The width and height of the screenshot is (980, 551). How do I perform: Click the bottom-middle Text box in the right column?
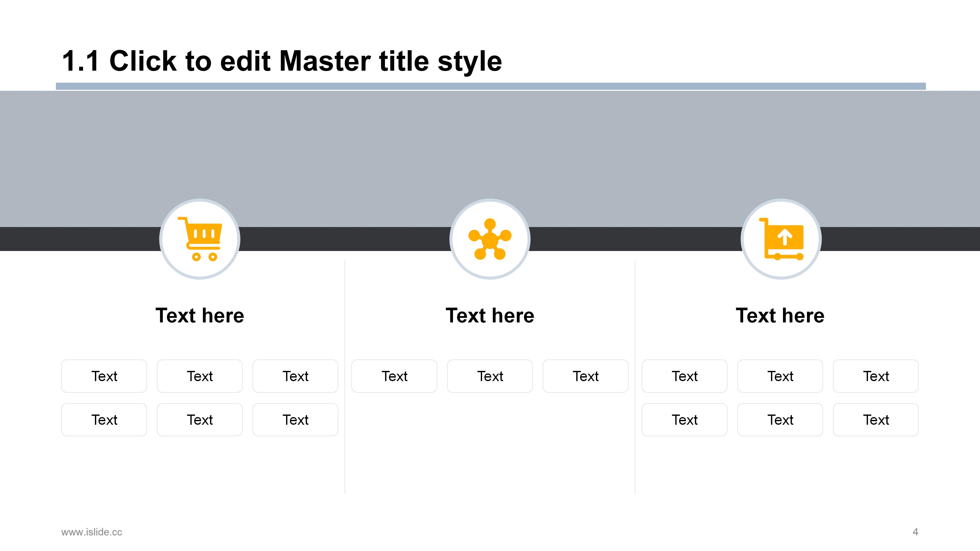(780, 420)
